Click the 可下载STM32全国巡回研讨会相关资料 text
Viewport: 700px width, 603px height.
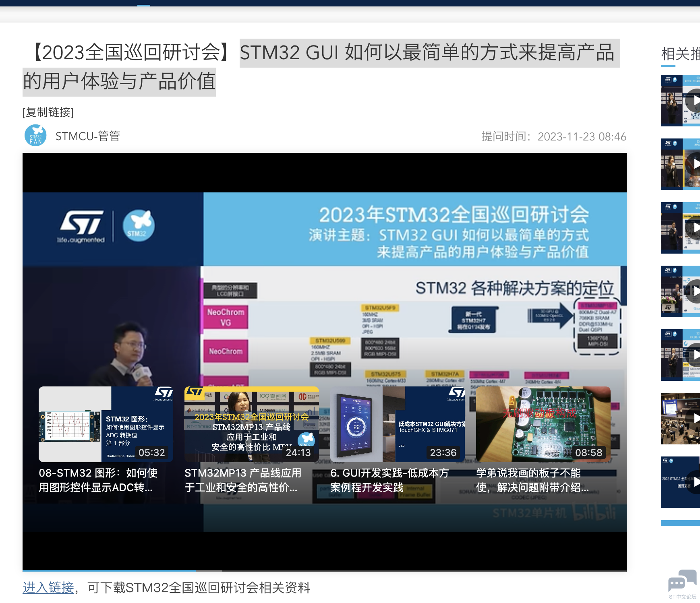tap(199, 588)
